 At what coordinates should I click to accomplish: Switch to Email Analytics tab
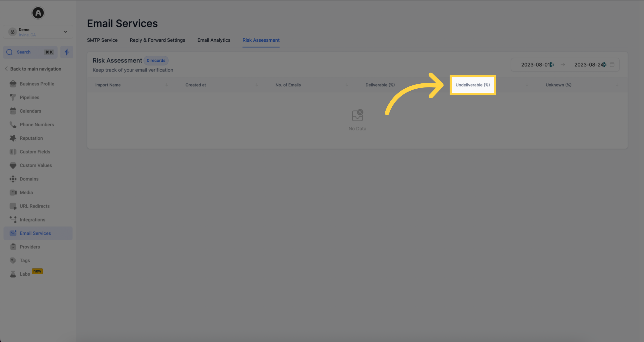[214, 40]
